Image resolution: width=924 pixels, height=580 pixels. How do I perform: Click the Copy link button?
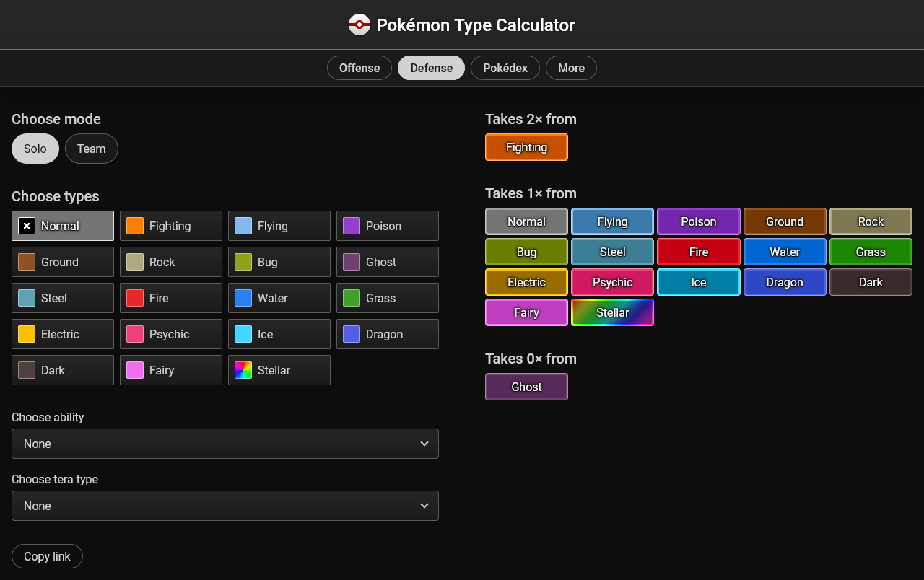[x=47, y=556]
